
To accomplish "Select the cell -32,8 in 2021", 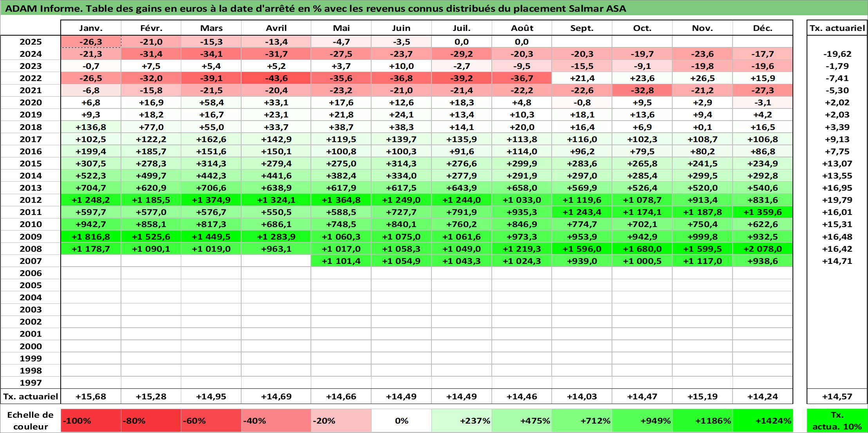I will tap(642, 90).
